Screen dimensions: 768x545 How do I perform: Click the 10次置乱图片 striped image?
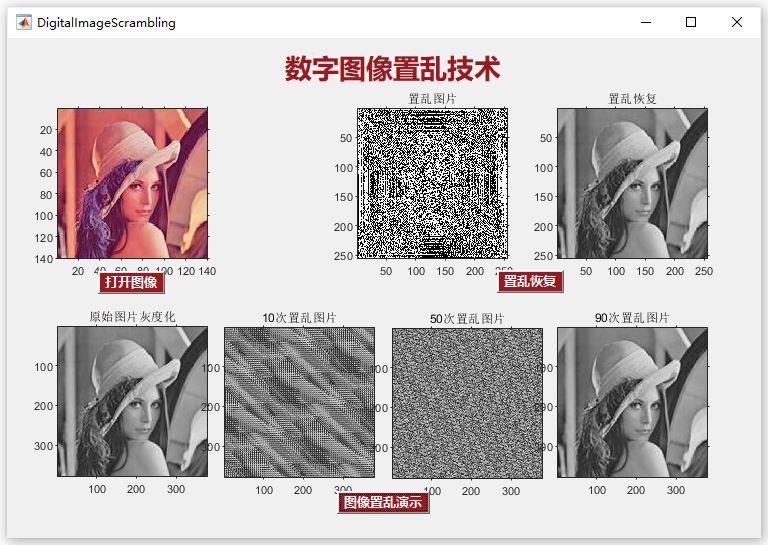point(300,402)
